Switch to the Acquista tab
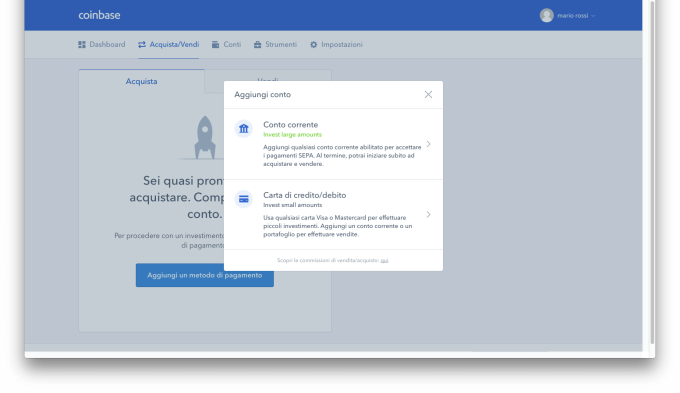This screenshot has width=680, height=393. (x=141, y=81)
